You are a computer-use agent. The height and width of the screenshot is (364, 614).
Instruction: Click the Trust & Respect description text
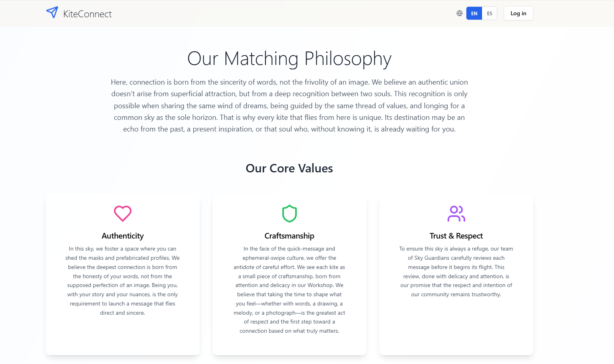pyautogui.click(x=456, y=271)
